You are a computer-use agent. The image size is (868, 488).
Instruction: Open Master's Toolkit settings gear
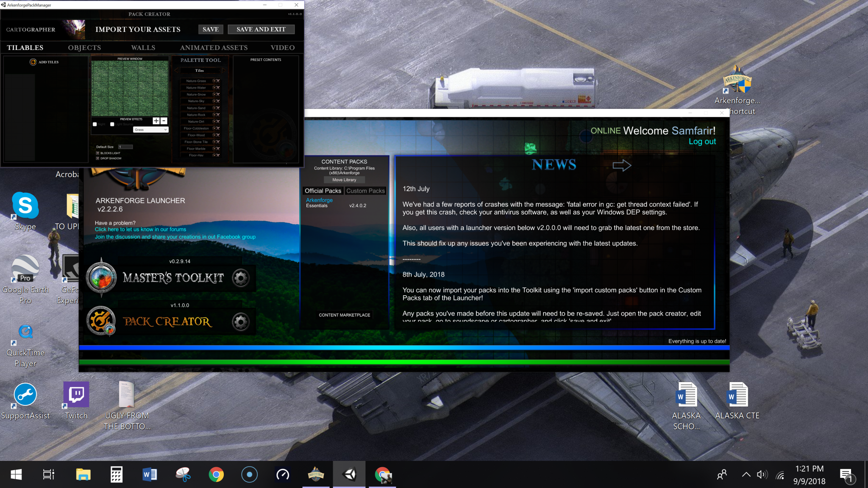coord(241,278)
